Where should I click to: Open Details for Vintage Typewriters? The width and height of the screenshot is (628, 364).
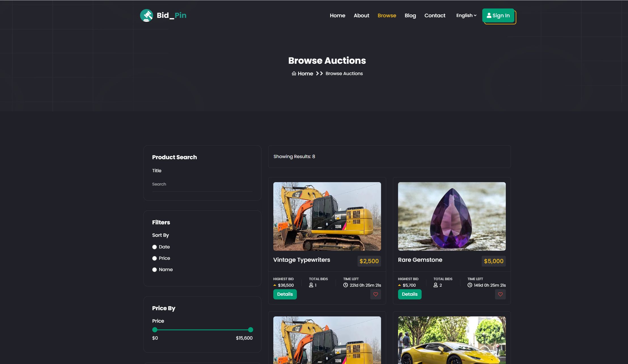click(285, 294)
